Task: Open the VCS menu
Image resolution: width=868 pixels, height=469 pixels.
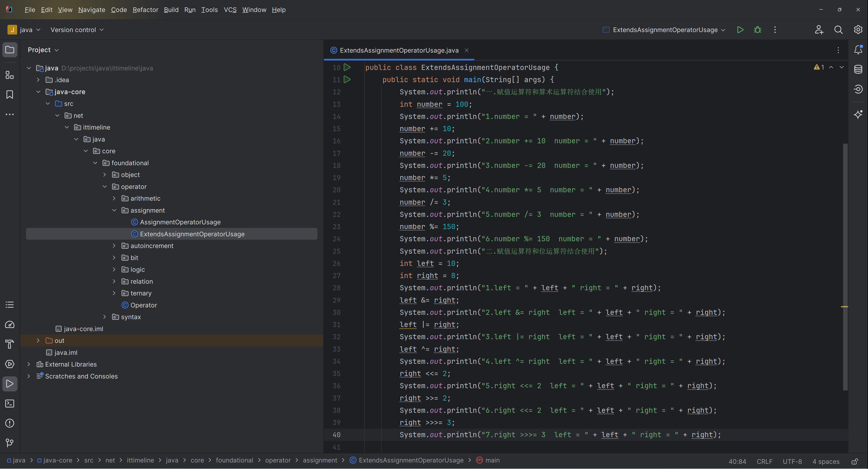Action: tap(230, 10)
